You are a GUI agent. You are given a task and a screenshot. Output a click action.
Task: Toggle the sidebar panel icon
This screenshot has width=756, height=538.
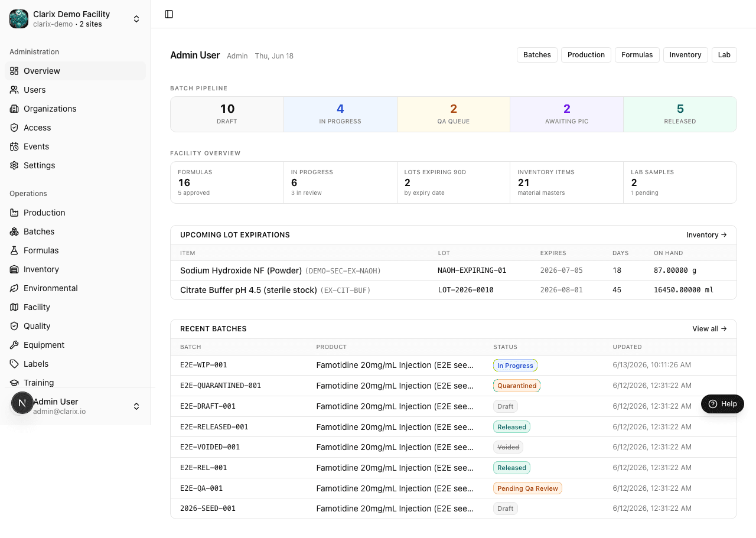(169, 14)
